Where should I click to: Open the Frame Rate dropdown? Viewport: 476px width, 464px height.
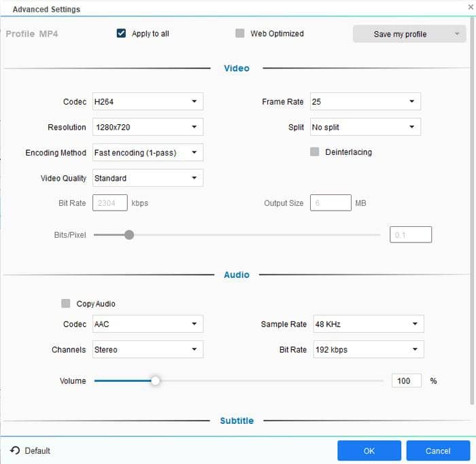pos(364,102)
